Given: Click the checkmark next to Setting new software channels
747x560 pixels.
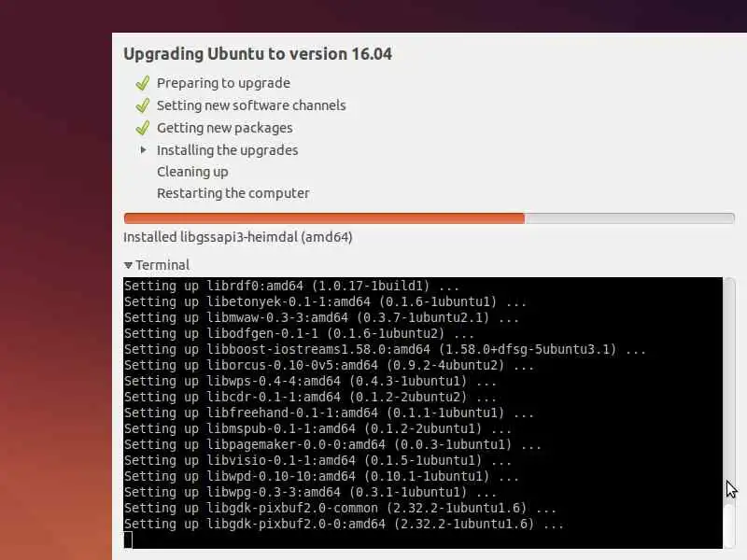Looking at the screenshot, I should 143,105.
